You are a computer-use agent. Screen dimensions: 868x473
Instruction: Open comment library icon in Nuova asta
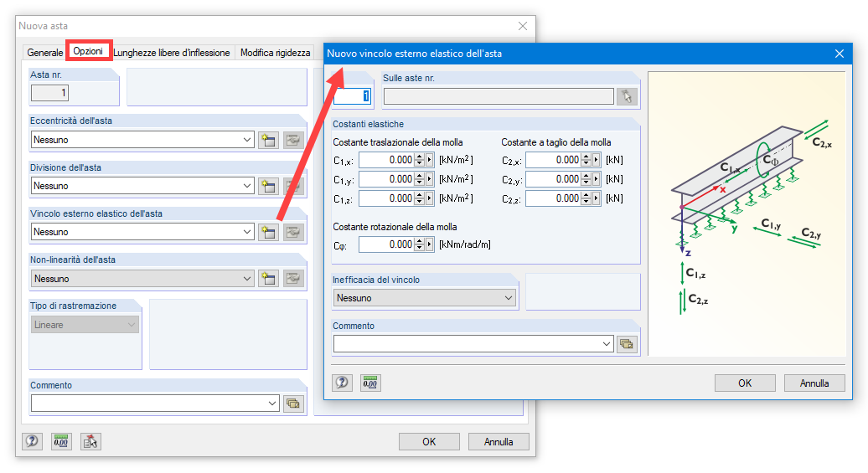293,404
